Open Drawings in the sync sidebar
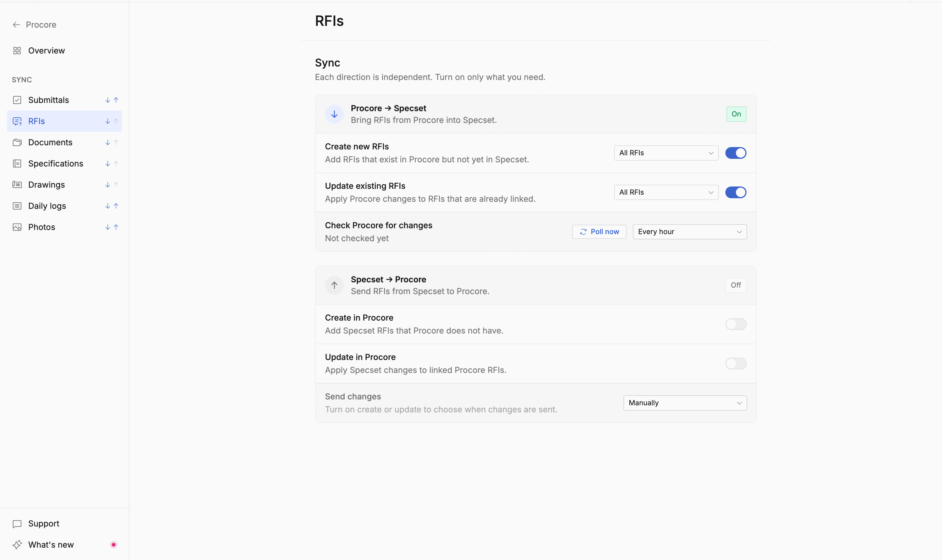Screen dimensions: 942x560 pos(64,184)
